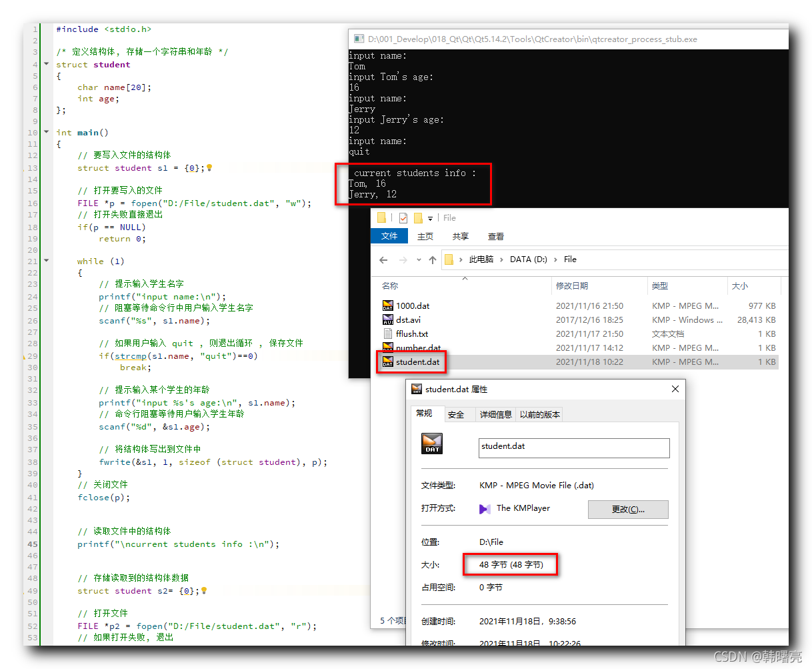Click the folder icon in address bar

[x=449, y=259]
